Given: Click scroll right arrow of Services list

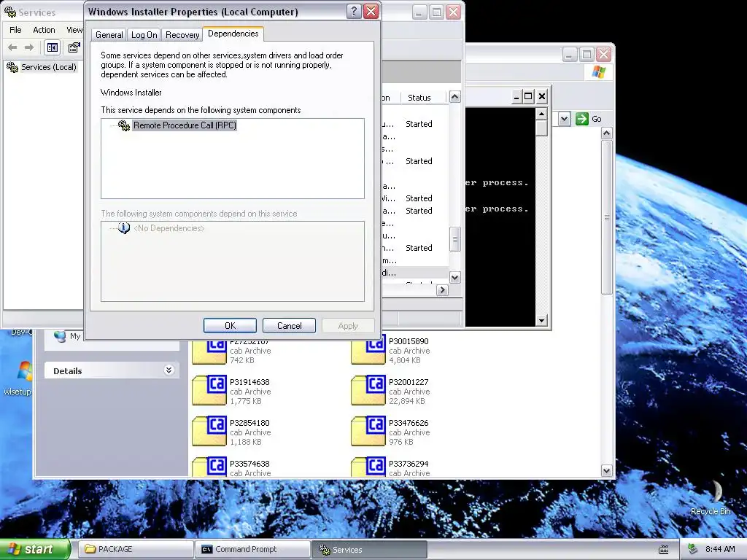Looking at the screenshot, I should point(443,289).
